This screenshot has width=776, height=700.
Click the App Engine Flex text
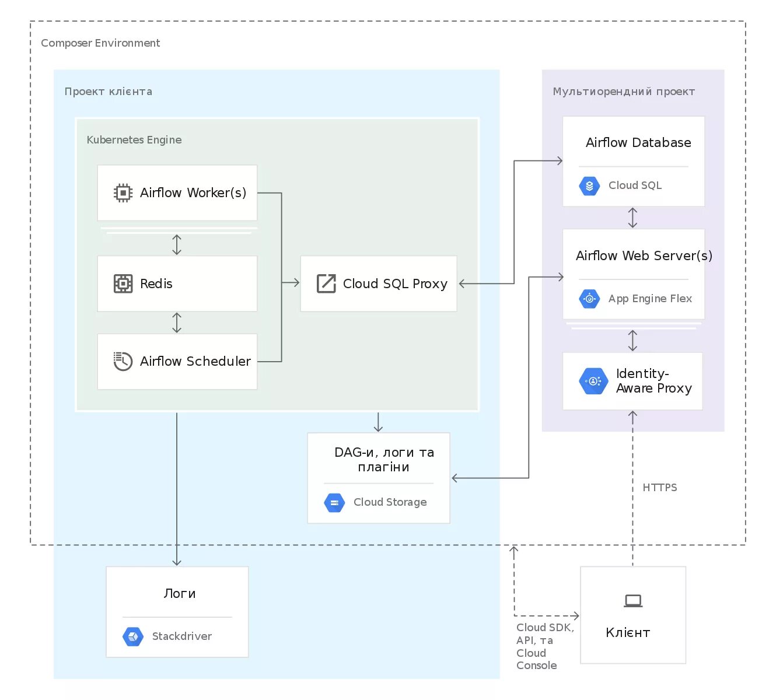(x=650, y=299)
